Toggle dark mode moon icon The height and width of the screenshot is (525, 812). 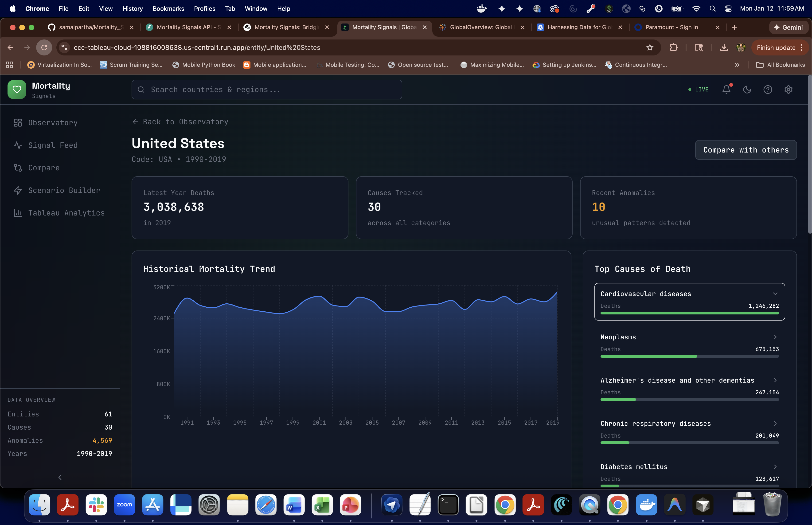tap(747, 89)
